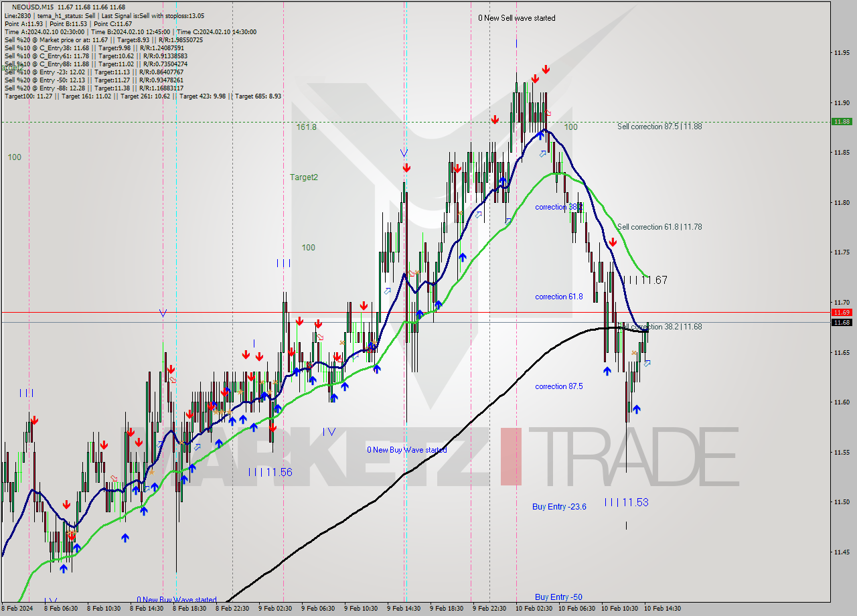The height and width of the screenshot is (616, 857).
Task: Click 'Sell %20 @ Entry -88: 12.28' line
Action: point(96,88)
